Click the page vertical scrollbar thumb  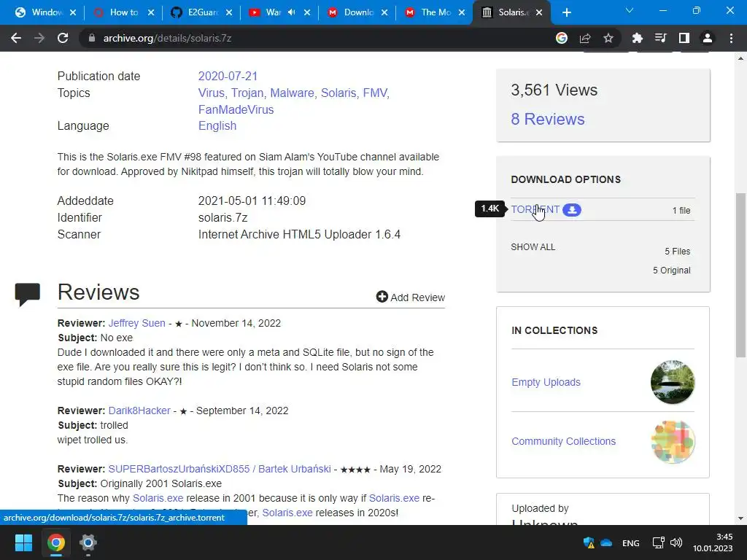click(741, 275)
